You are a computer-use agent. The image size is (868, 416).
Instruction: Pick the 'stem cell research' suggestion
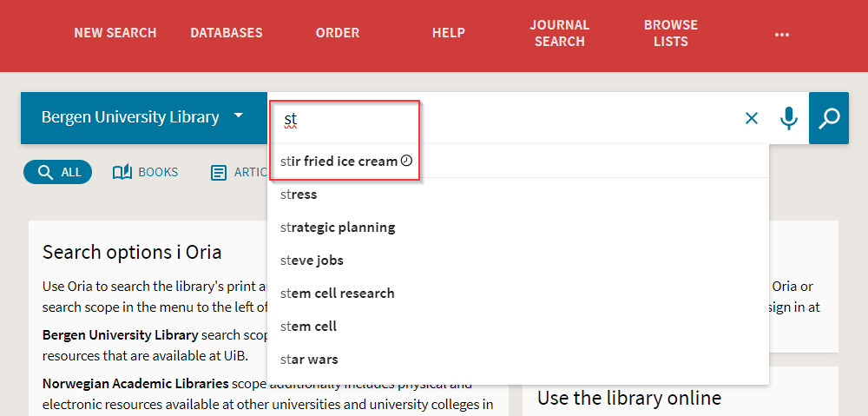point(338,294)
